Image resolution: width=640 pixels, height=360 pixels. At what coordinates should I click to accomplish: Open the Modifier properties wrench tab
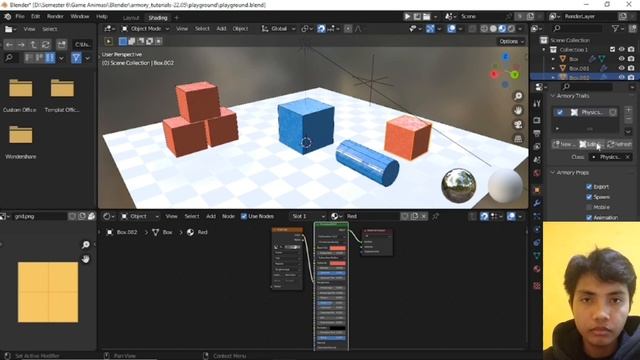pos(537,203)
